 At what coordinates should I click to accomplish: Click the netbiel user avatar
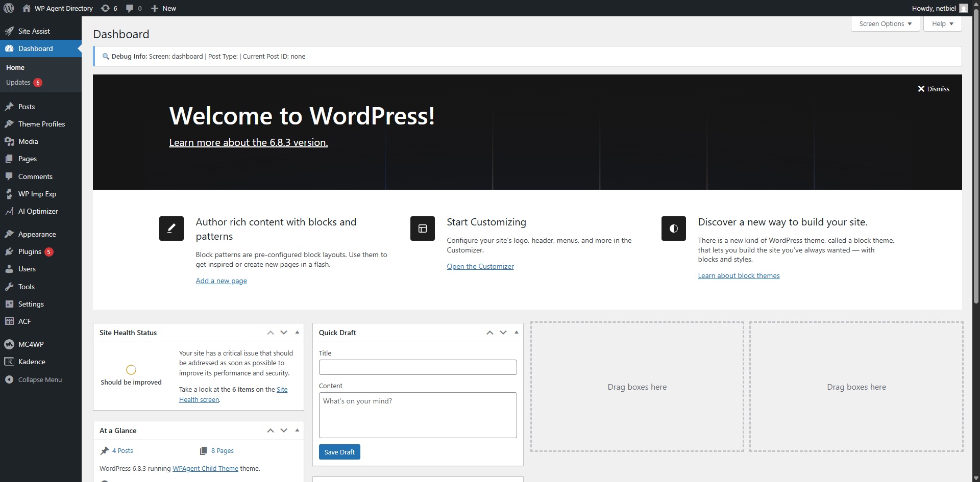[964, 8]
